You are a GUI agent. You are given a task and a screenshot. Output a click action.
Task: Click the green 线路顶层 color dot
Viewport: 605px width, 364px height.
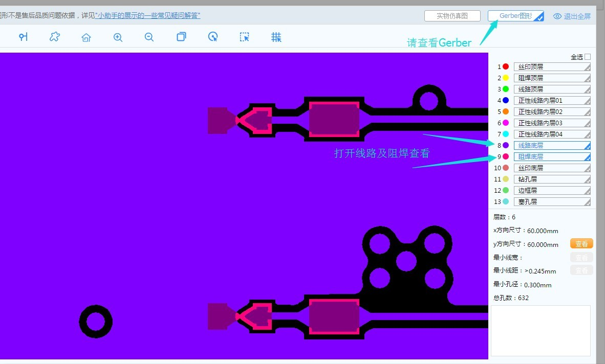tap(506, 89)
